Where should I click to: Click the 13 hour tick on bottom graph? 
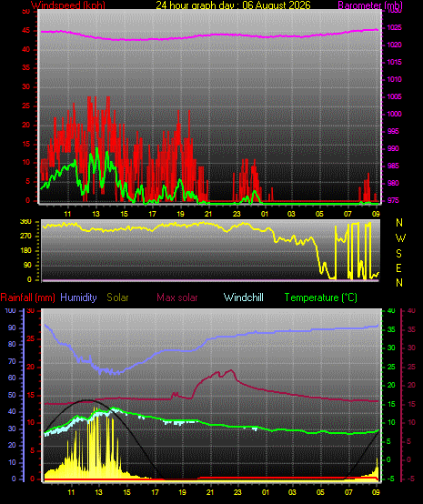click(98, 492)
